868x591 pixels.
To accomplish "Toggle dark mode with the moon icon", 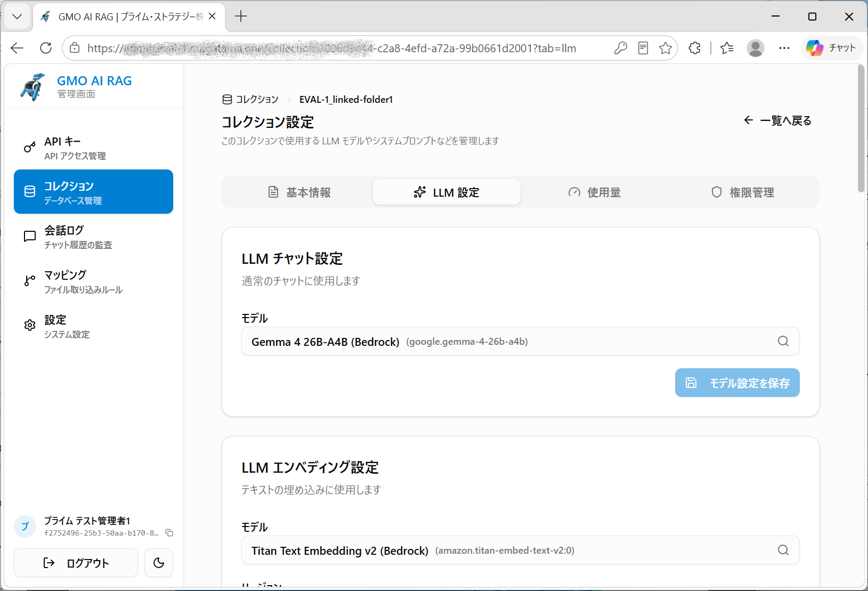I will click(x=159, y=563).
